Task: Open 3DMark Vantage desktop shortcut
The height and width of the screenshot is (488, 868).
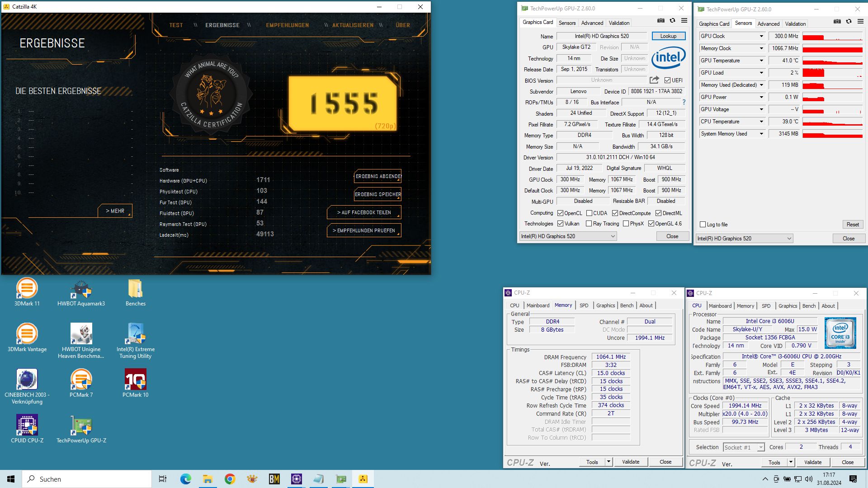Action: (27, 338)
